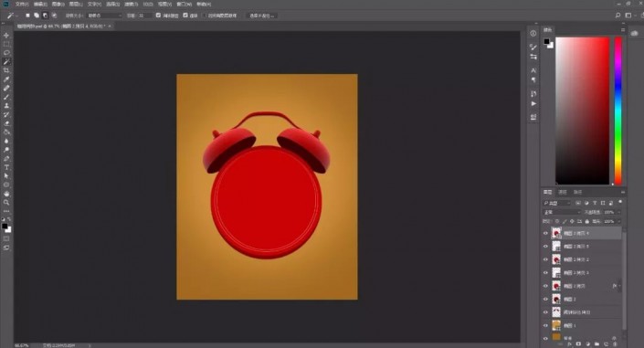644x348 pixels.
Task: Select the Brush tool
Action: pos(6,97)
